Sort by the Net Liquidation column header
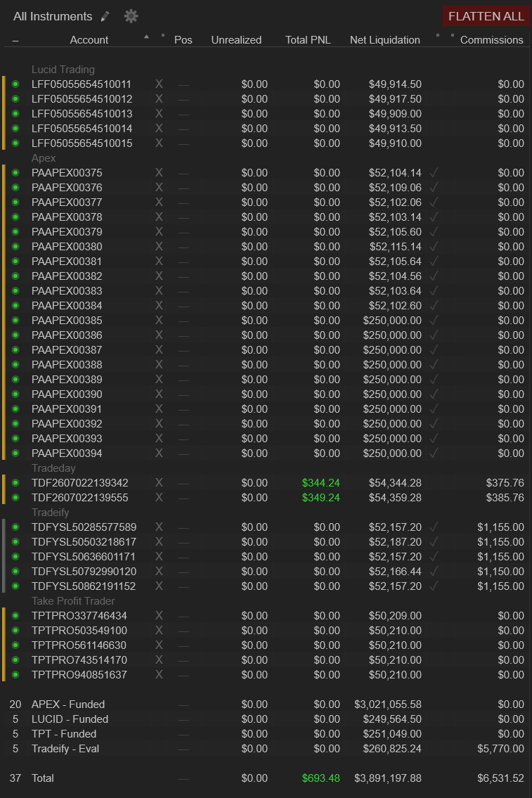This screenshot has width=532, height=798. pos(385,39)
